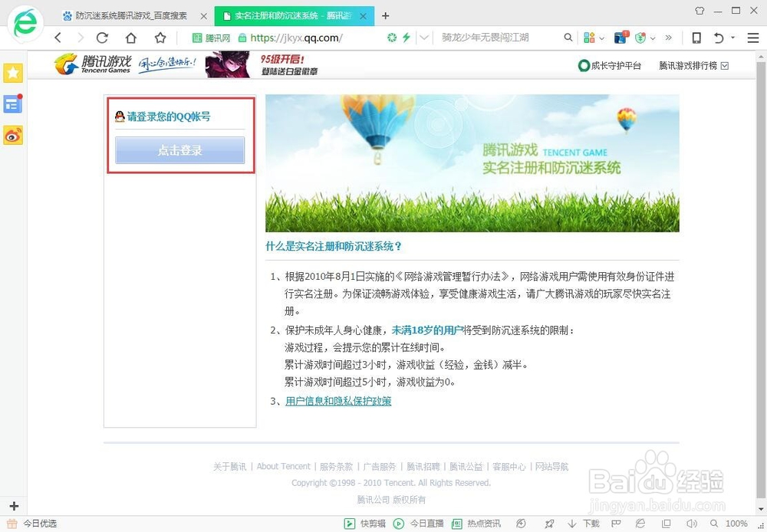Image resolution: width=767 pixels, height=532 pixels.
Task: Open the Weibo sidebar icon
Action: pos(13,136)
